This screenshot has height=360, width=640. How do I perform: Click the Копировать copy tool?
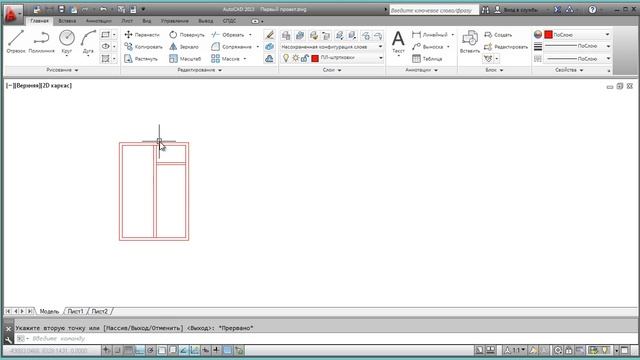(143, 47)
